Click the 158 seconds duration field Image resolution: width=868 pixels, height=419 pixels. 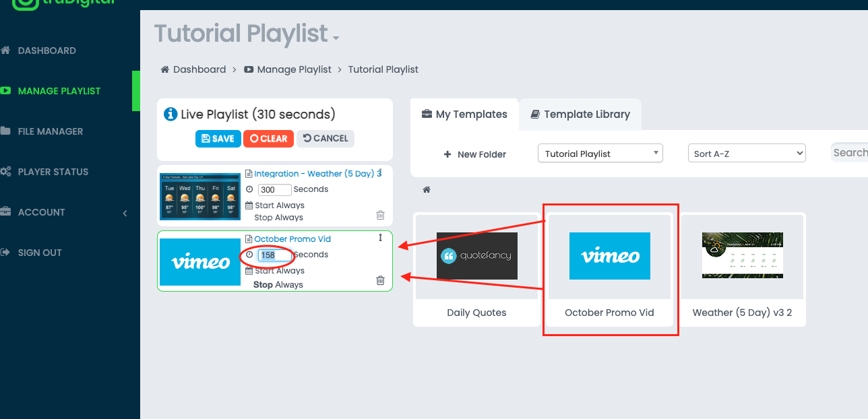pyautogui.click(x=275, y=255)
